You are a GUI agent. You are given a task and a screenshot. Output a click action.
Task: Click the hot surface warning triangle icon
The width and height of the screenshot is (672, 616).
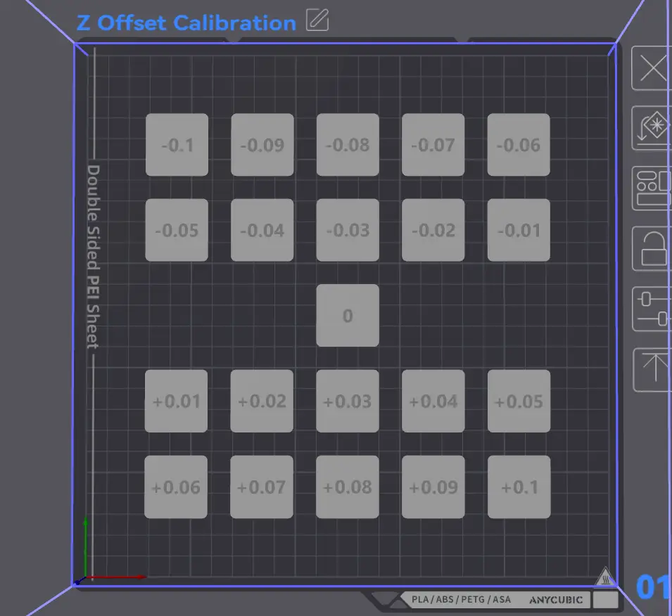tap(605, 577)
